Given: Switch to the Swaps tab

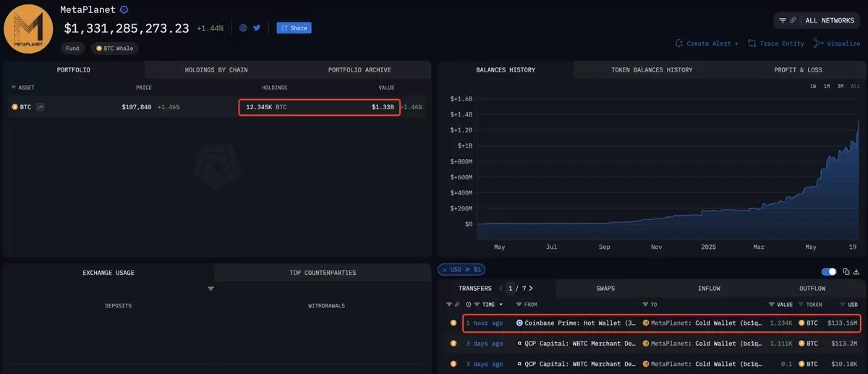Looking at the screenshot, I should pos(605,289).
